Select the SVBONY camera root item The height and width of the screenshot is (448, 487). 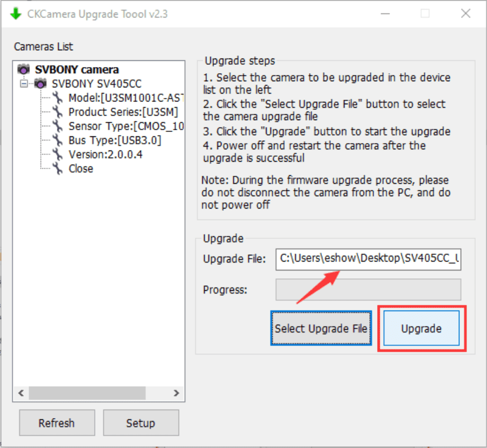[77, 70]
